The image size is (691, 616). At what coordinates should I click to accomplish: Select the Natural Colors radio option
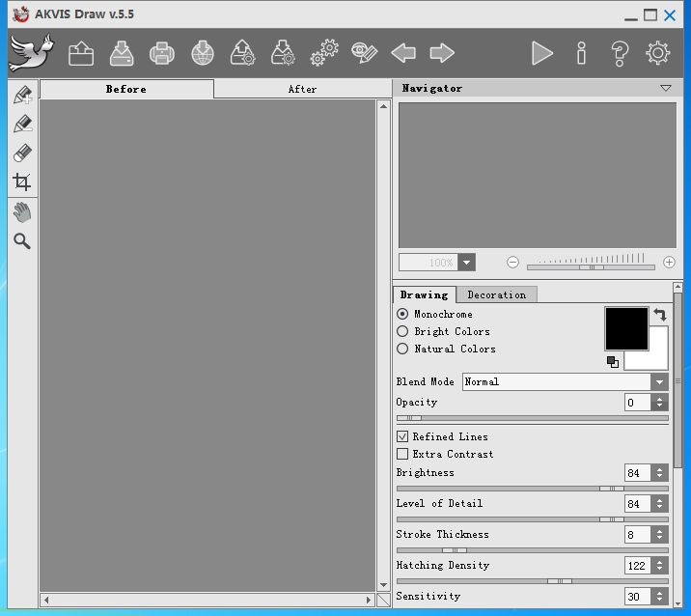(402, 349)
